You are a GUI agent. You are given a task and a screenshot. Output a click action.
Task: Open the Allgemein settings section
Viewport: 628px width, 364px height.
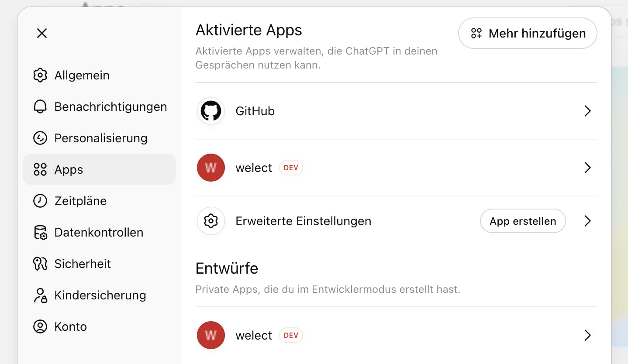(x=99, y=75)
